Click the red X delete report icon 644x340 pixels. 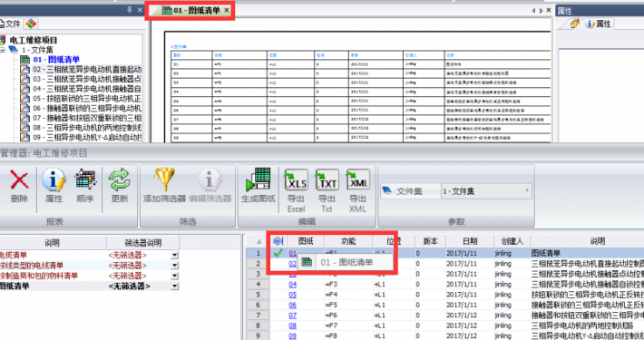19,180
